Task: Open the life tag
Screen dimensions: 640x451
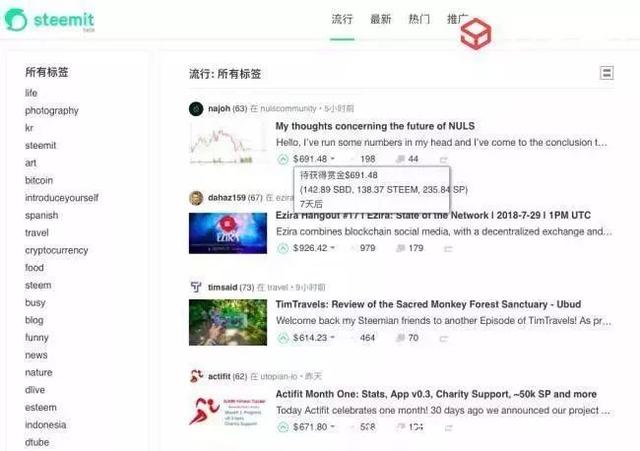Action: pos(31,93)
